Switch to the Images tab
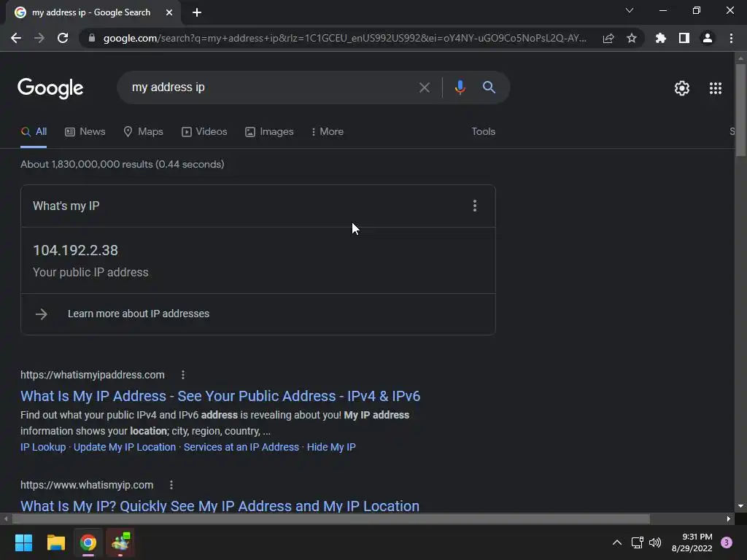This screenshot has width=747, height=560. pyautogui.click(x=269, y=132)
